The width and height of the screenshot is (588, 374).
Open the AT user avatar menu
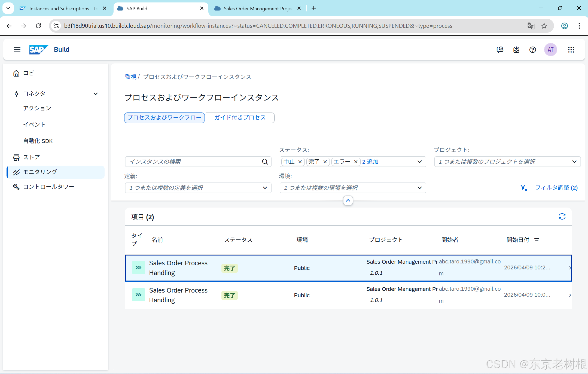click(550, 50)
